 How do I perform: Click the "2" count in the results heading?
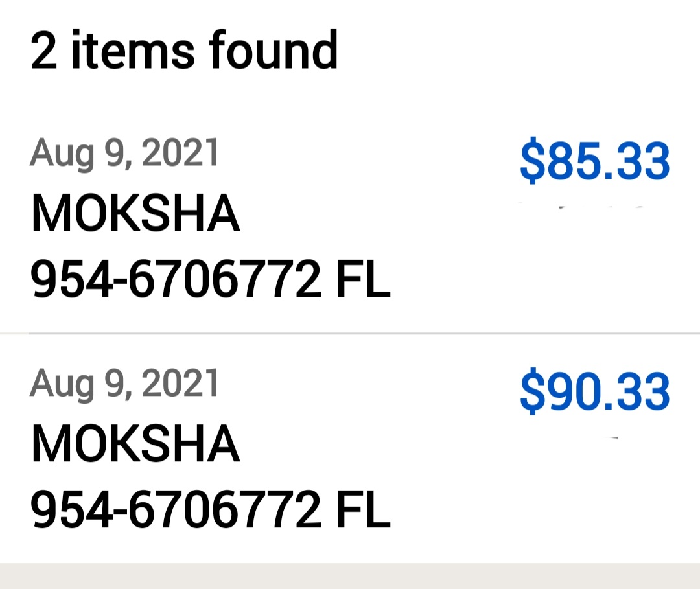pos(44,51)
